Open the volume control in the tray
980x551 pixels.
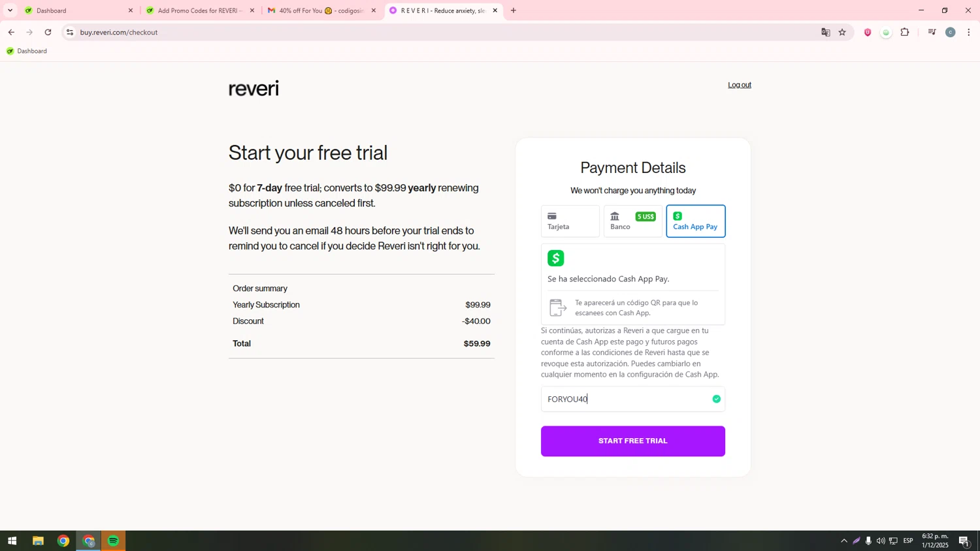click(881, 541)
